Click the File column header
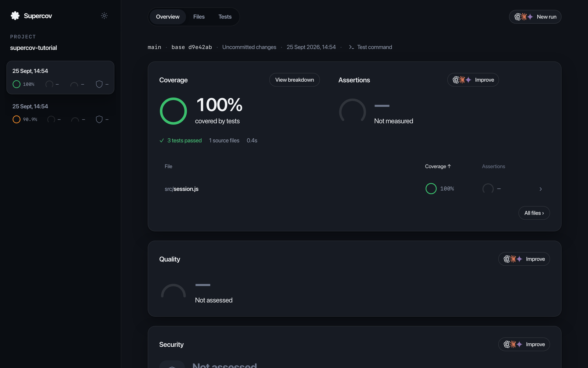Image resolution: width=588 pixels, height=368 pixels. [x=168, y=166]
